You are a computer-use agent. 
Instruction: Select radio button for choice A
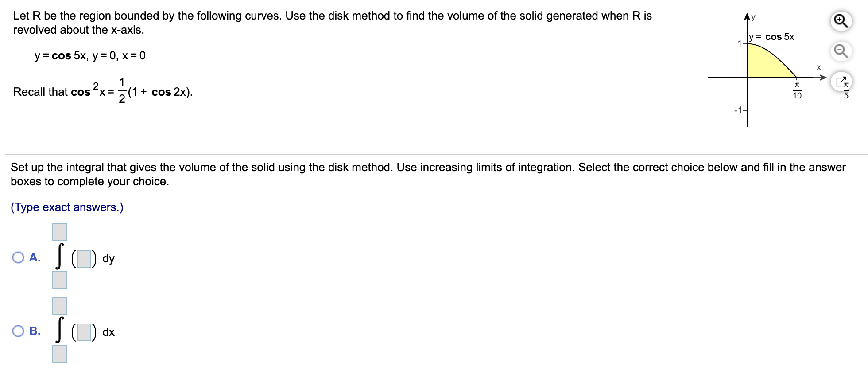point(18,257)
